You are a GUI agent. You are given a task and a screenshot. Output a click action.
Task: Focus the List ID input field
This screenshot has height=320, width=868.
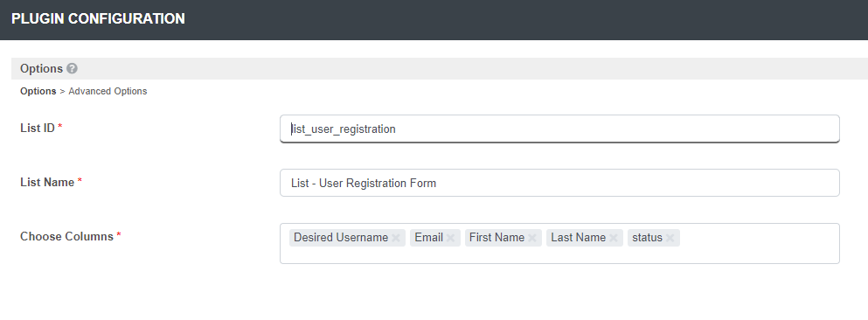click(559, 129)
